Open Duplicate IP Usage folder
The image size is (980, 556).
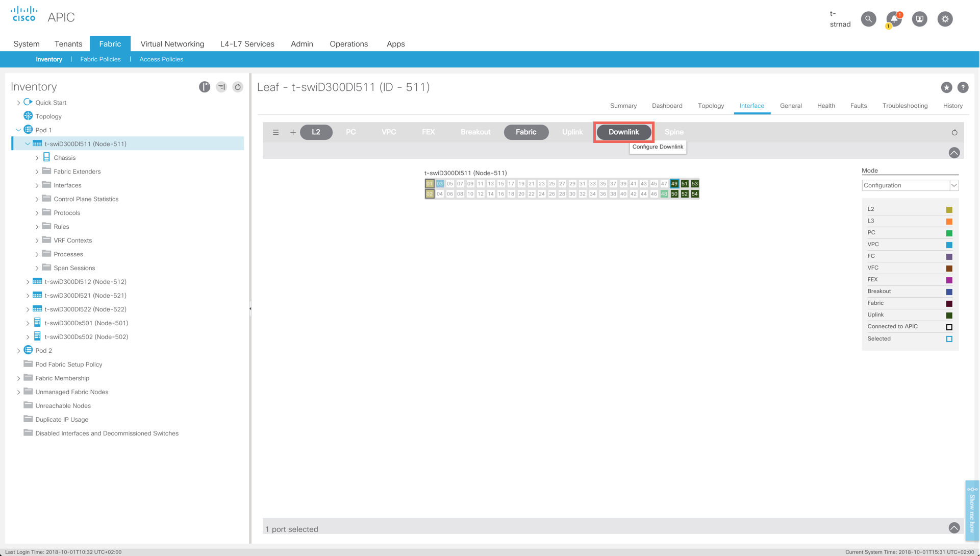[x=62, y=420]
